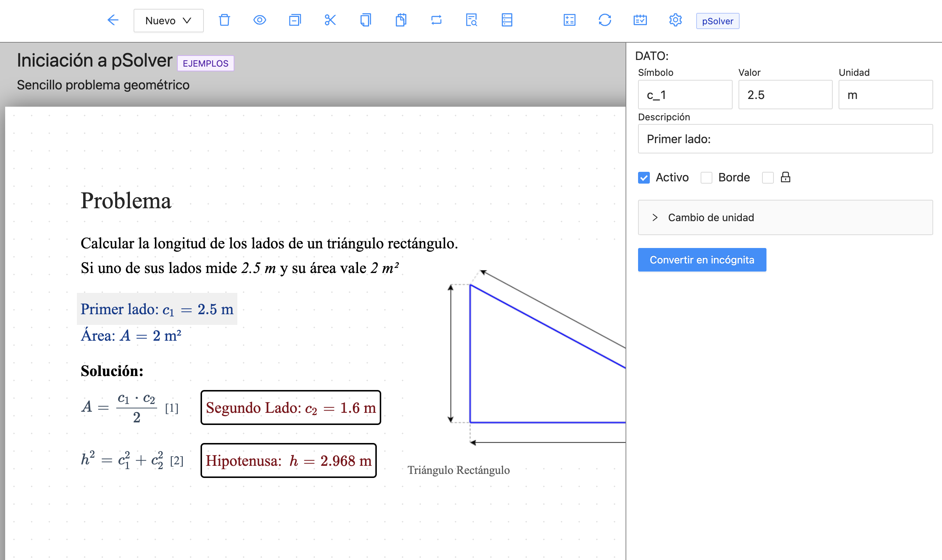The image size is (942, 560).
Task: Select the 'Área: A = 2 m²' datum
Action: (131, 336)
